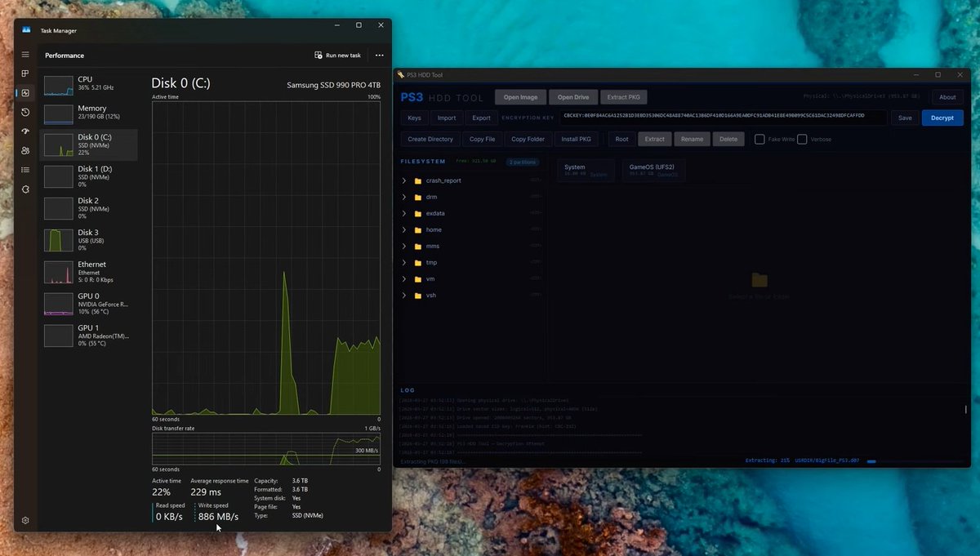Expand the vsh folder chevron

[404, 295]
